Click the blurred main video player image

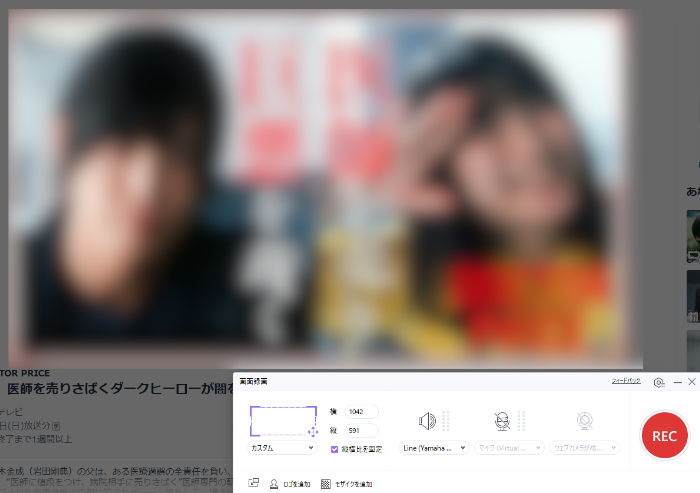pos(325,189)
